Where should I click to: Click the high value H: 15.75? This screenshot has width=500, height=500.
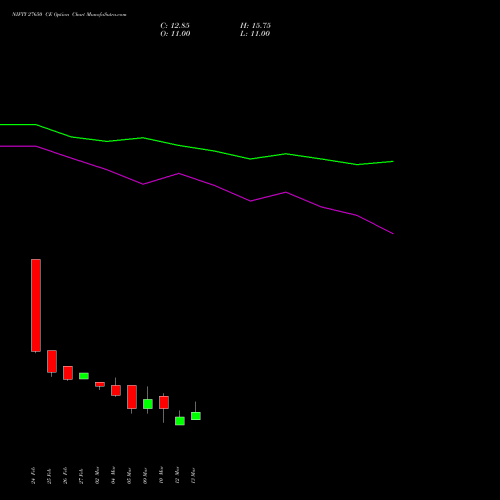click(255, 26)
